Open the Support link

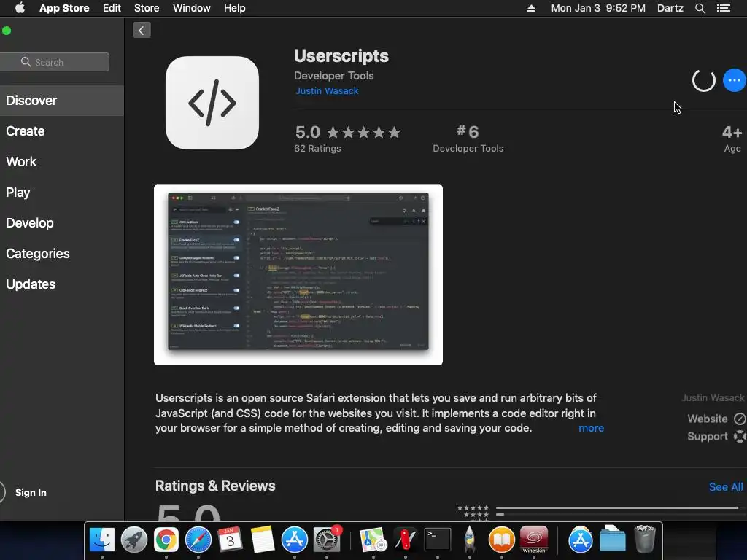(x=716, y=437)
